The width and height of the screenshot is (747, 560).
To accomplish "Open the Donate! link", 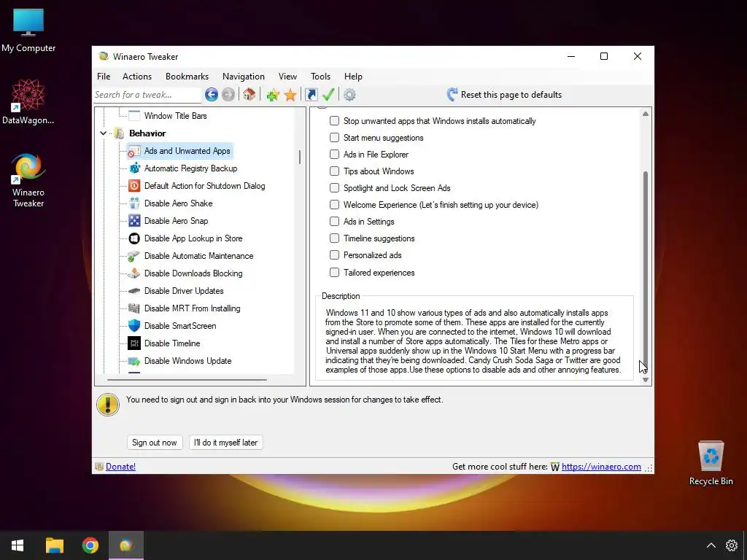I will (x=120, y=467).
